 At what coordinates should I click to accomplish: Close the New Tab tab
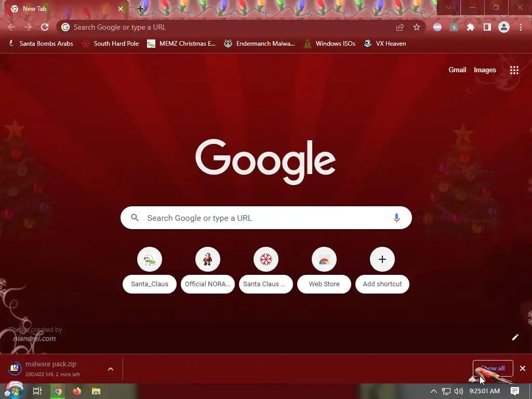point(121,9)
